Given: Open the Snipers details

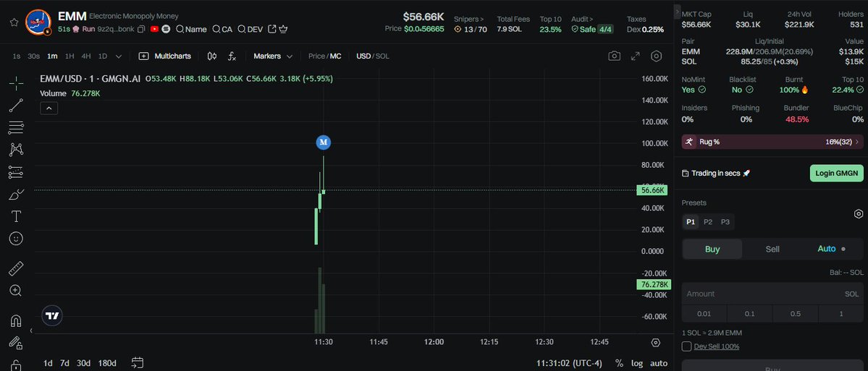Looking at the screenshot, I should coord(468,19).
